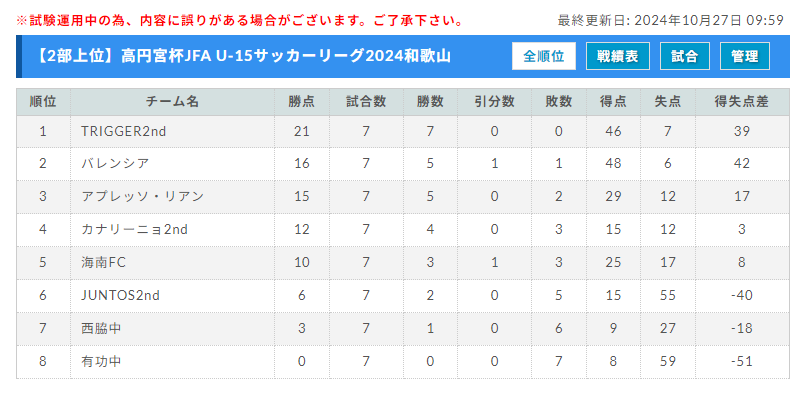Open the 全順位 tab

click(x=544, y=56)
